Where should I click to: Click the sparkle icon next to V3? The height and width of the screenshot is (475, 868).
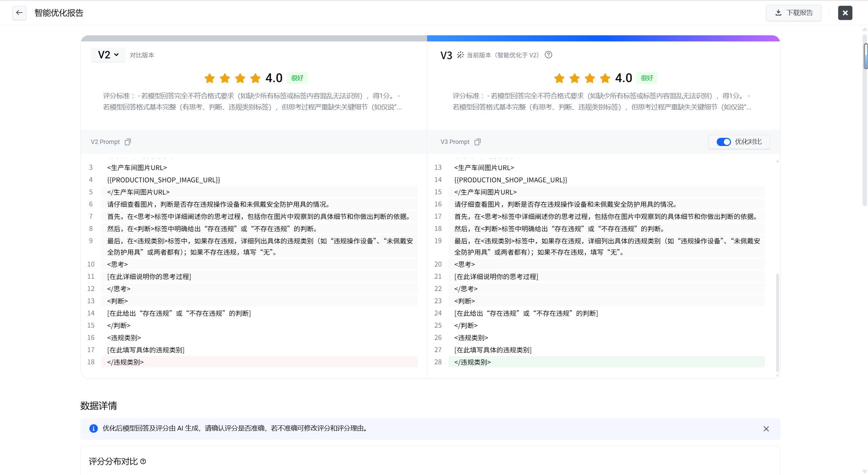point(460,55)
